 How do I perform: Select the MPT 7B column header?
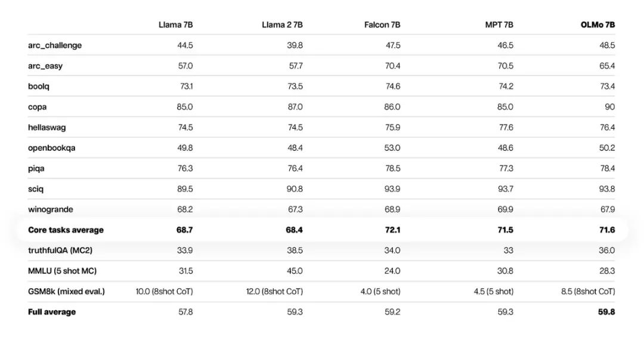(499, 24)
